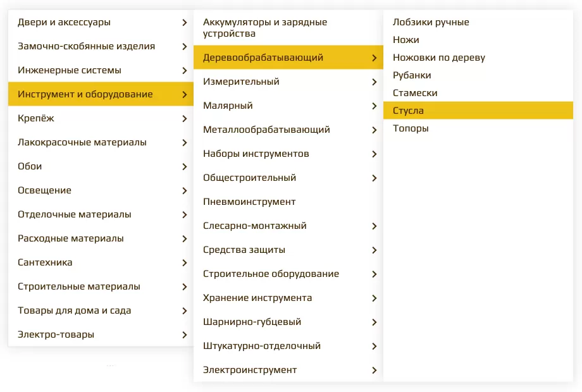582x392 pixels.
Task: Choose Лакокрасочные материалы category
Action: click(x=82, y=142)
